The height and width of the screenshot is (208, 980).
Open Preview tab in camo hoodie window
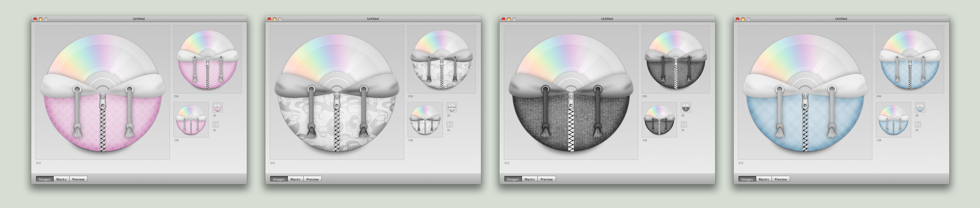[313, 179]
